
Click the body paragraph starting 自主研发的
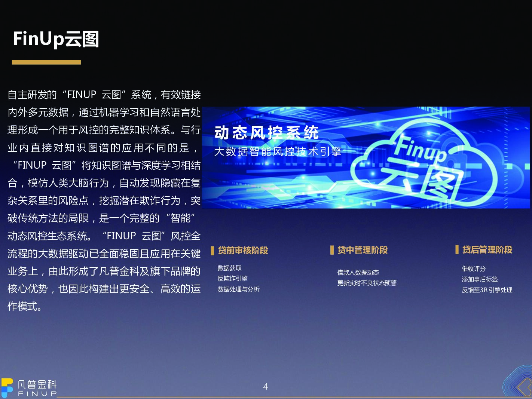104,200
